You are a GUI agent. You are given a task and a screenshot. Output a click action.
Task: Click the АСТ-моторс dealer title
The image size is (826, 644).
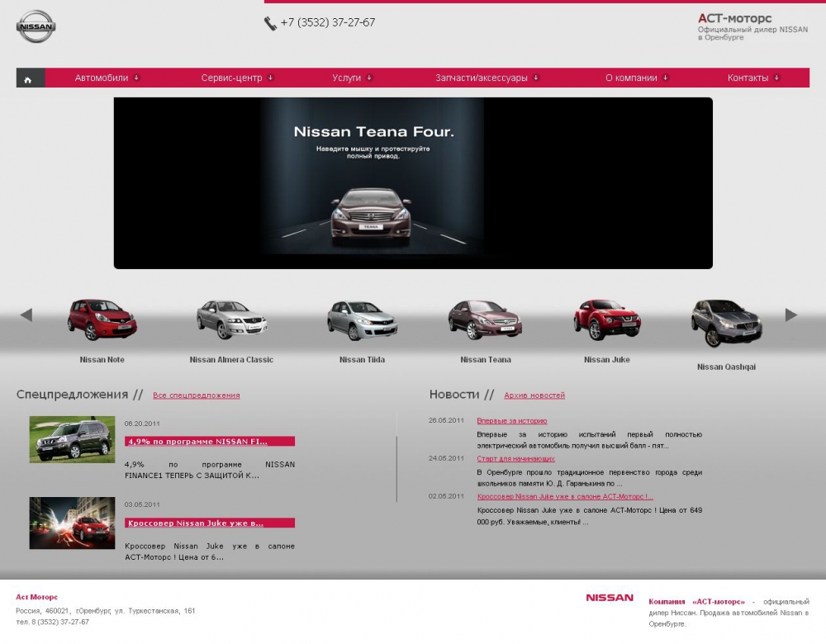(x=735, y=19)
